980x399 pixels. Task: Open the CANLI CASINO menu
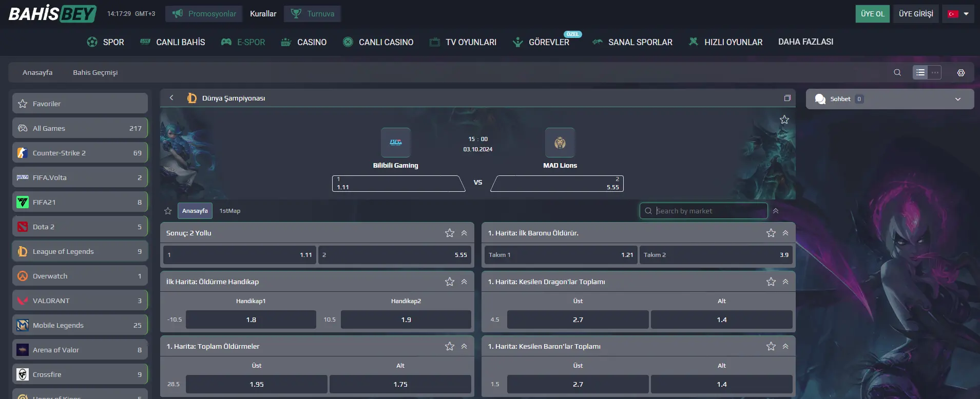point(378,42)
